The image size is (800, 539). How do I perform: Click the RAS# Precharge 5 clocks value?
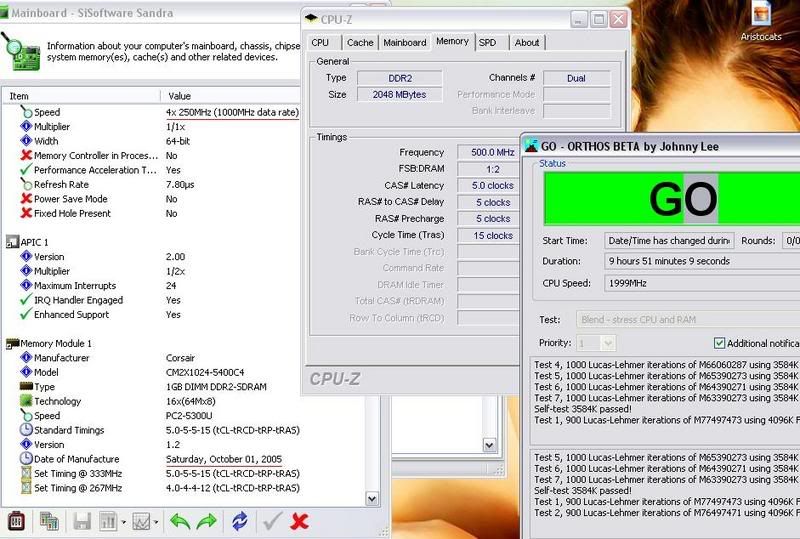point(489,218)
